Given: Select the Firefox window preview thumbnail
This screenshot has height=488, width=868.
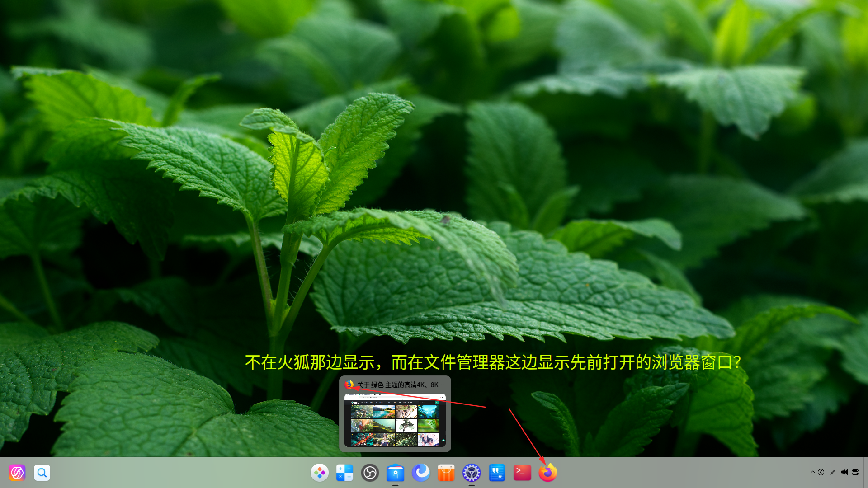Looking at the screenshot, I should click(x=395, y=420).
